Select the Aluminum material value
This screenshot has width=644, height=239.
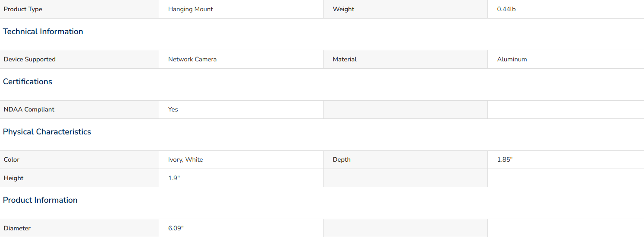[512, 59]
